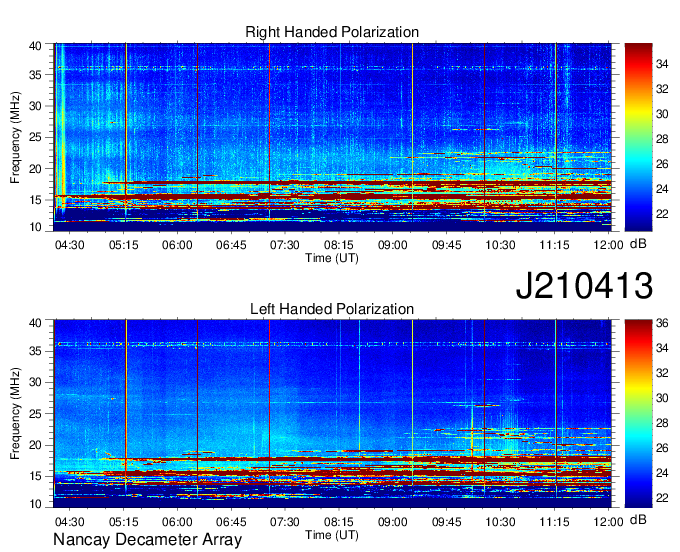Image resolution: width=680 pixels, height=552 pixels.
Task: Click the 36 value on lower color bar
Action: 662,323
